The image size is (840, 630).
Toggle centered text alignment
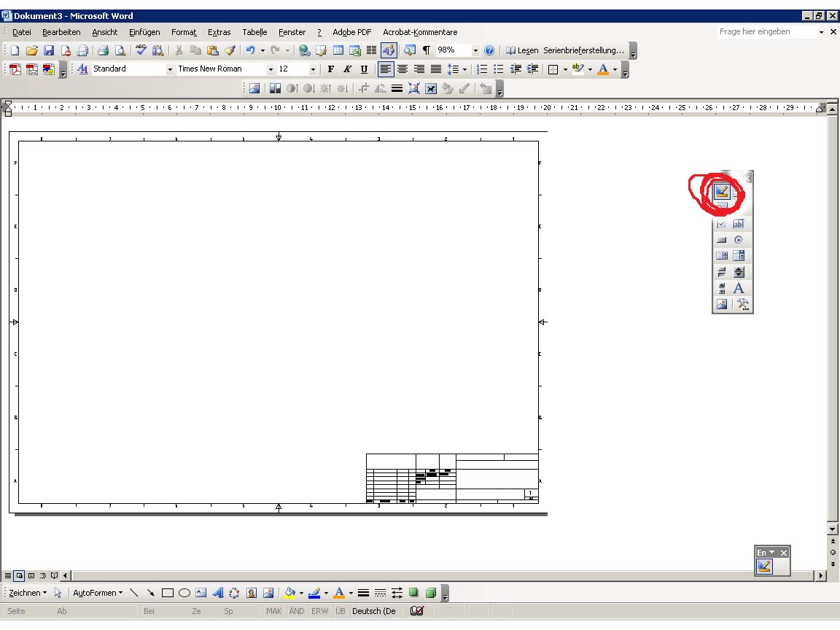(x=402, y=69)
